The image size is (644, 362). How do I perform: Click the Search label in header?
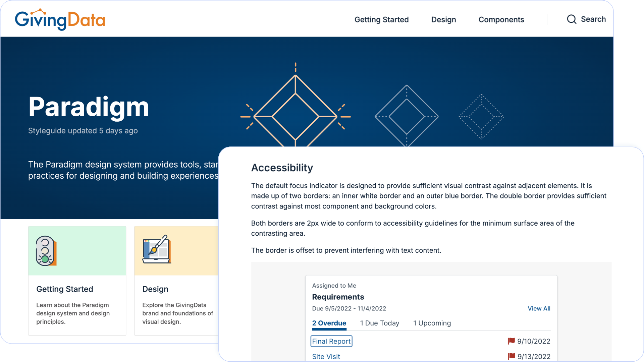[593, 19]
